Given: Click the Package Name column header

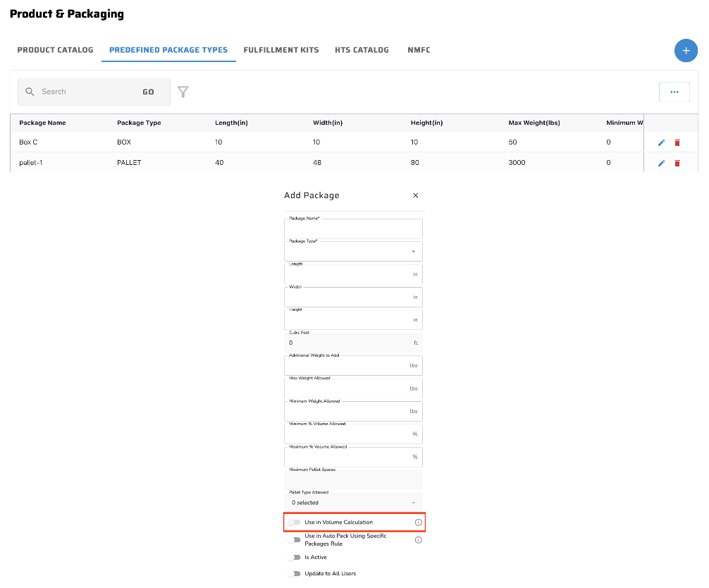Looking at the screenshot, I should (x=42, y=123).
